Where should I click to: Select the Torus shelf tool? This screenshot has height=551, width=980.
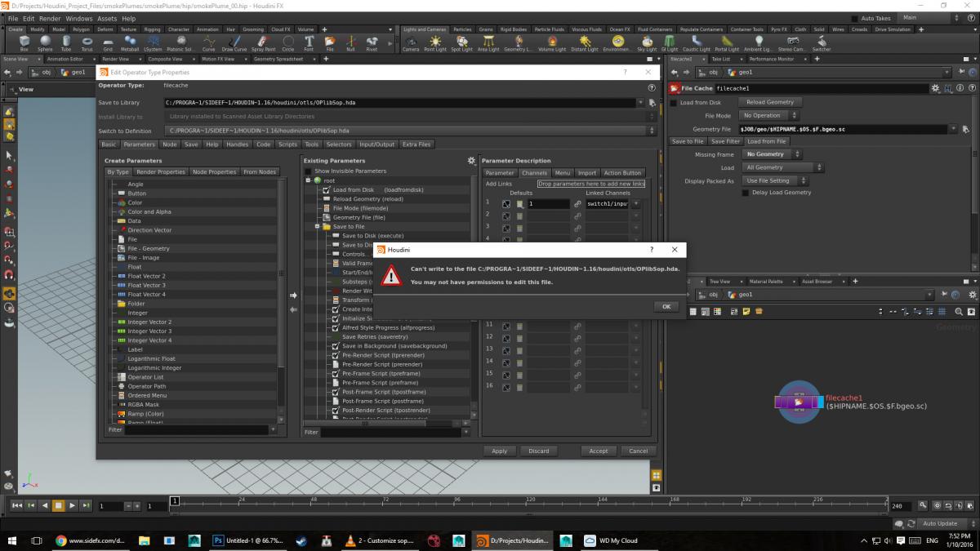87,43
